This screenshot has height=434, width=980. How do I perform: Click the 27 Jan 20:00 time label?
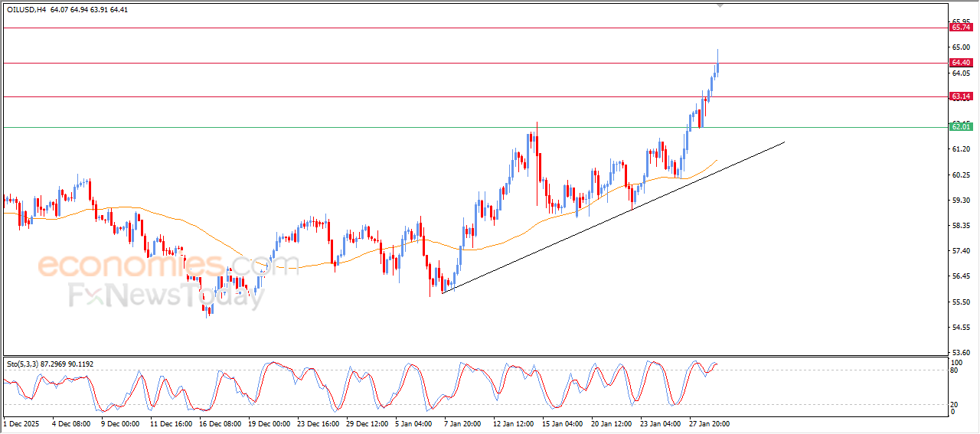pos(711,423)
